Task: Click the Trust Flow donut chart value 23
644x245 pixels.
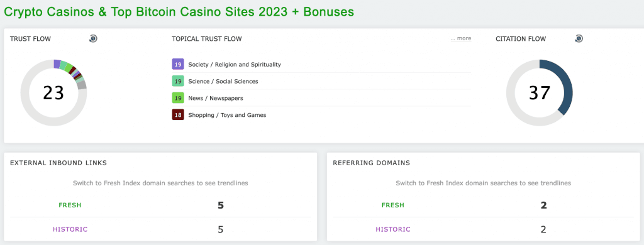Action: [x=53, y=93]
